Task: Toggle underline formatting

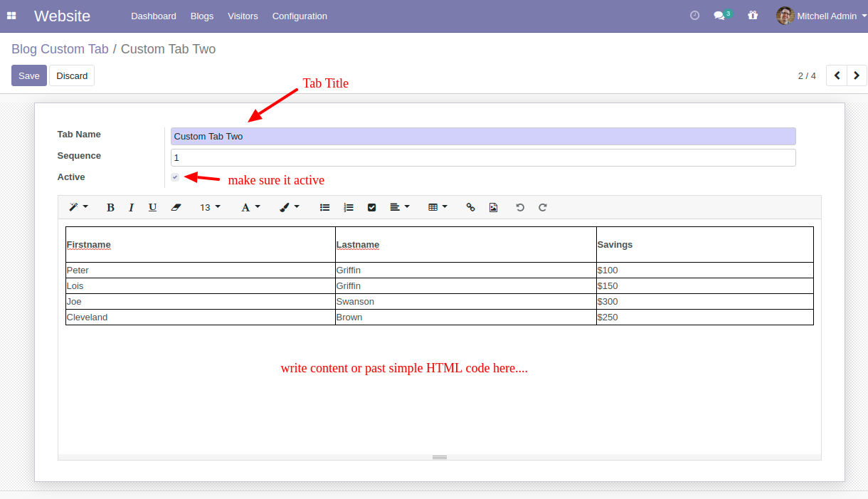Action: (x=152, y=207)
